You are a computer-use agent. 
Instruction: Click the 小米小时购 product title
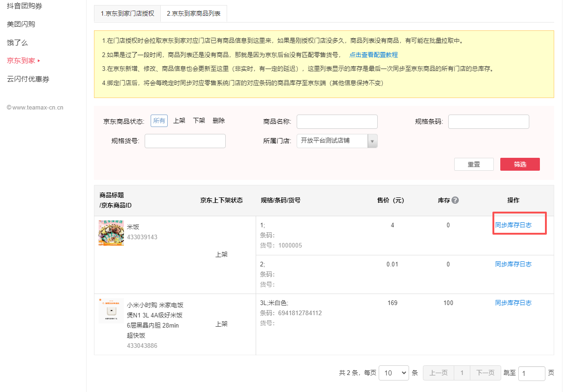click(156, 320)
